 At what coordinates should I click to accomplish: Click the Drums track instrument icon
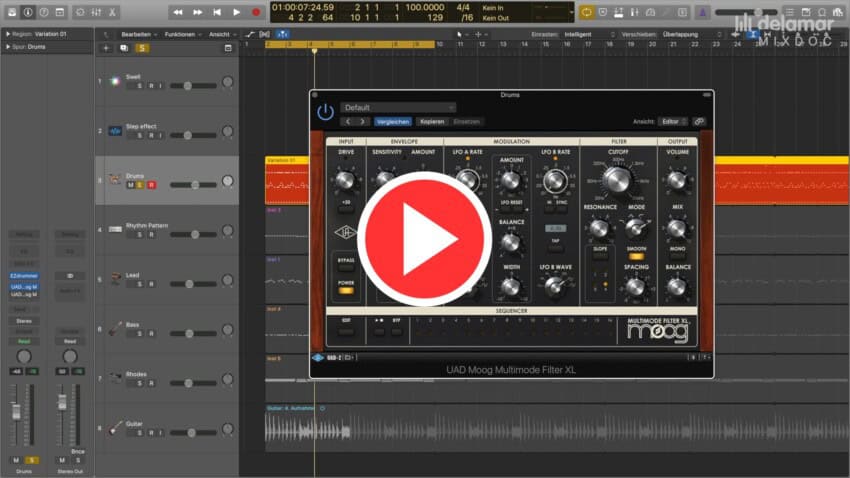tap(115, 179)
